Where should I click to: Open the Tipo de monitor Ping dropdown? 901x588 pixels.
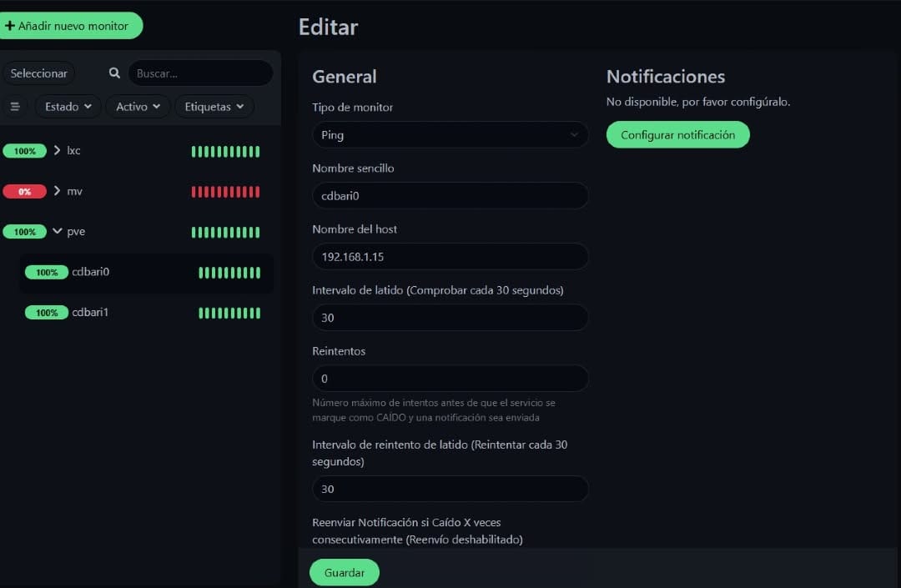click(450, 135)
